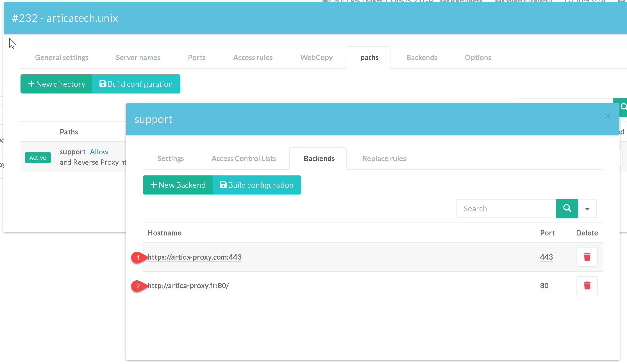Expand the search options dropdown arrow
Image resolution: width=627 pixels, height=364 pixels.
pyautogui.click(x=587, y=209)
